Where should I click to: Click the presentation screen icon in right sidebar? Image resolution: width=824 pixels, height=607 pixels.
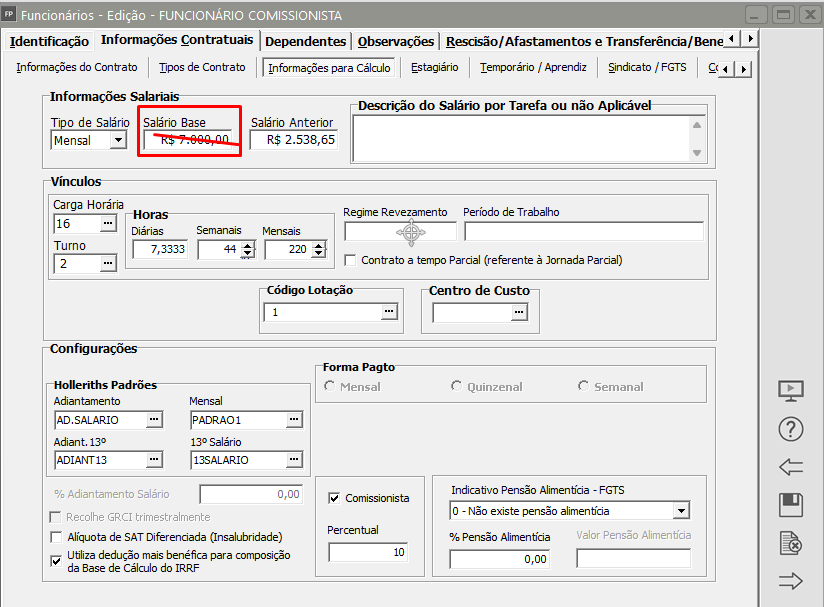(x=791, y=390)
